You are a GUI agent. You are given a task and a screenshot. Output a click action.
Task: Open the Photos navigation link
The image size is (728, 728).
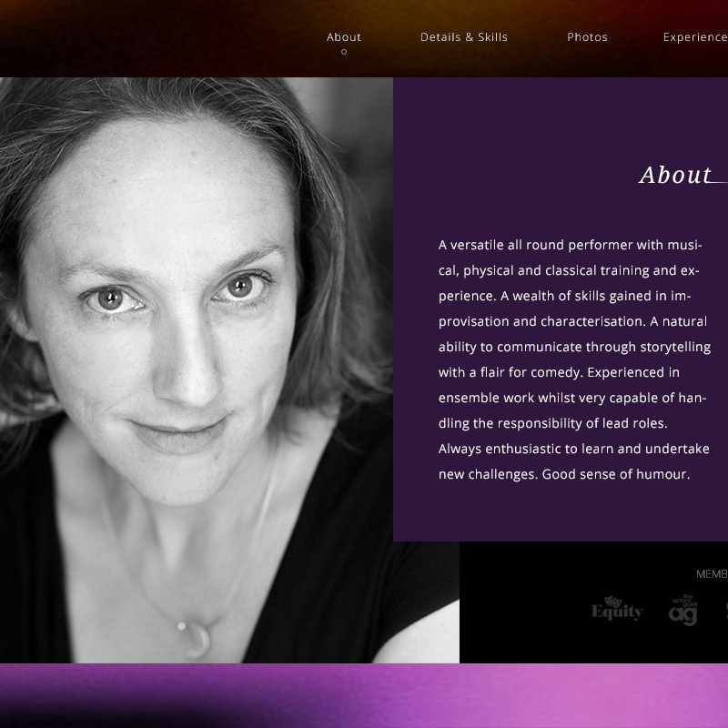pyautogui.click(x=587, y=37)
